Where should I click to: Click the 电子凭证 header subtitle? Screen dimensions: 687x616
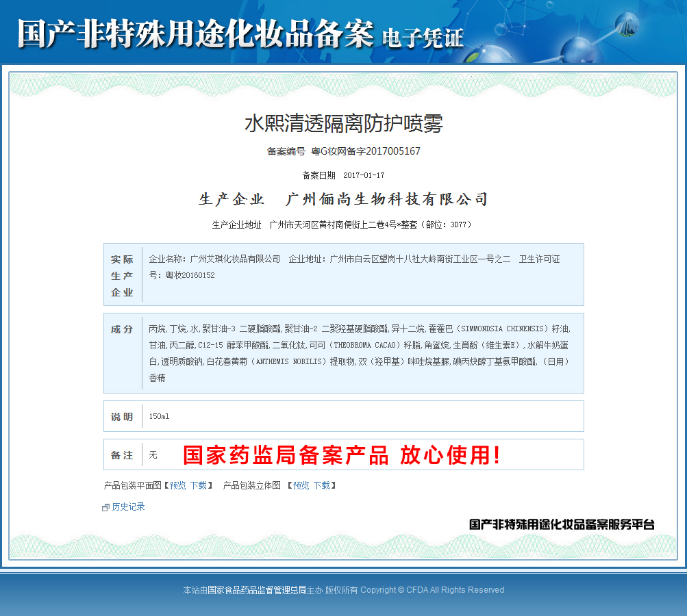click(x=423, y=38)
